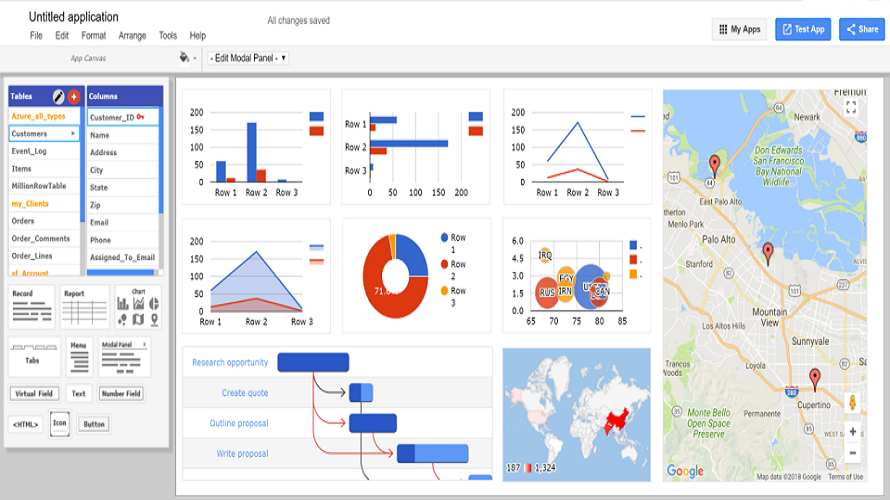Select the Chart component icon
This screenshot has height=500, width=890.
click(138, 307)
